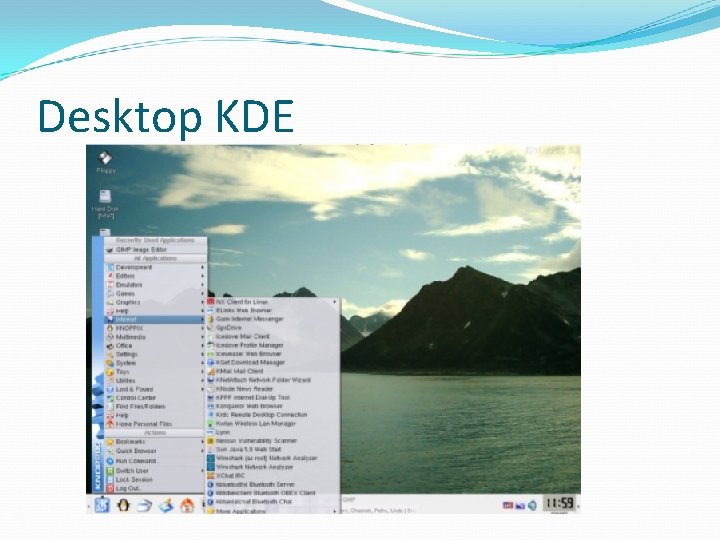Launch KNode News Reader

click(x=273, y=388)
